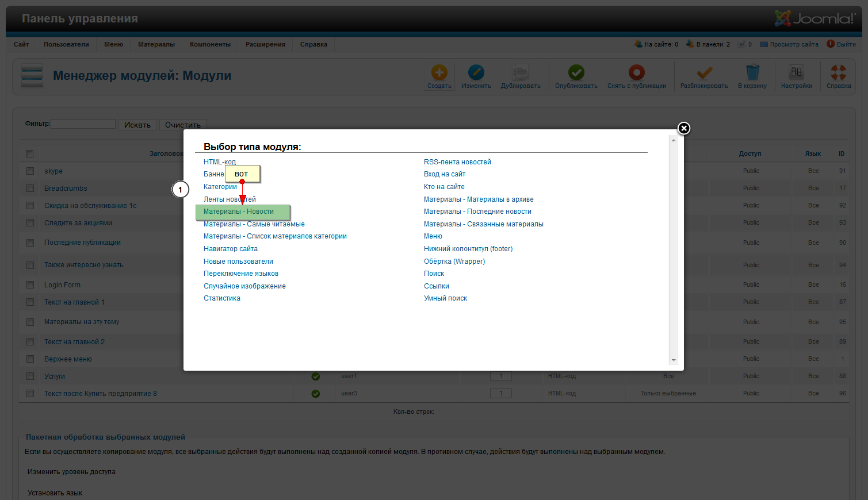The width and height of the screenshot is (868, 500).
Task: Click the Снять с публикации toolbar icon
Action: click(637, 72)
